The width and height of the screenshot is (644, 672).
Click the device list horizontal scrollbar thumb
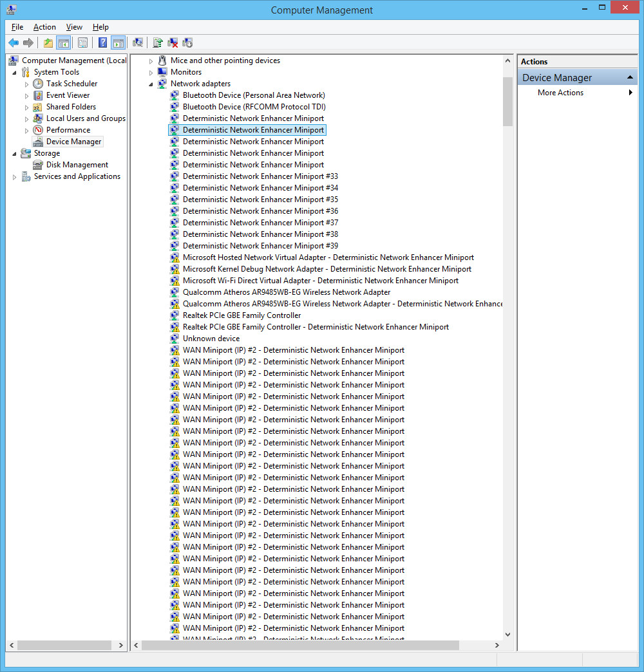pos(300,645)
